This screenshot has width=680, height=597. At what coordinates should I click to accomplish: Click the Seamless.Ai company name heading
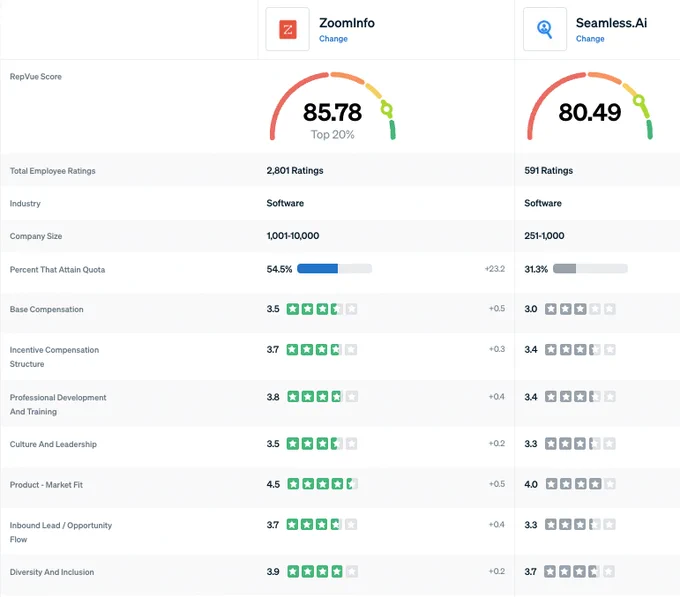[x=611, y=23]
